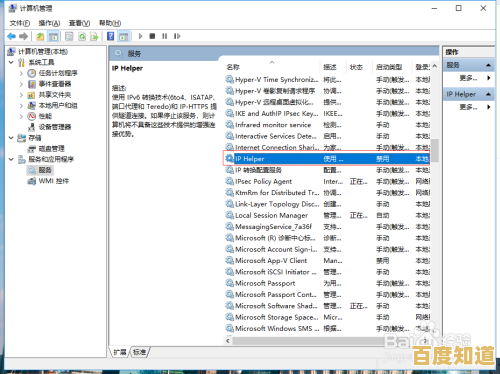This screenshot has width=500, height=374.
Task: Click the KtmRm for Distributed Tr... service icon
Action: [x=229, y=193]
